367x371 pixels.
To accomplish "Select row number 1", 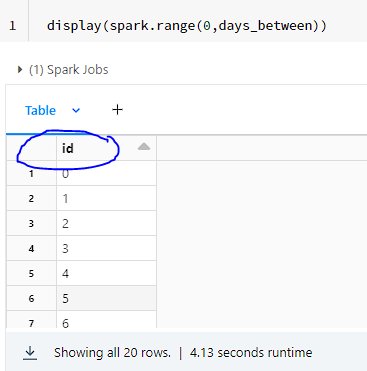I will 31,173.
